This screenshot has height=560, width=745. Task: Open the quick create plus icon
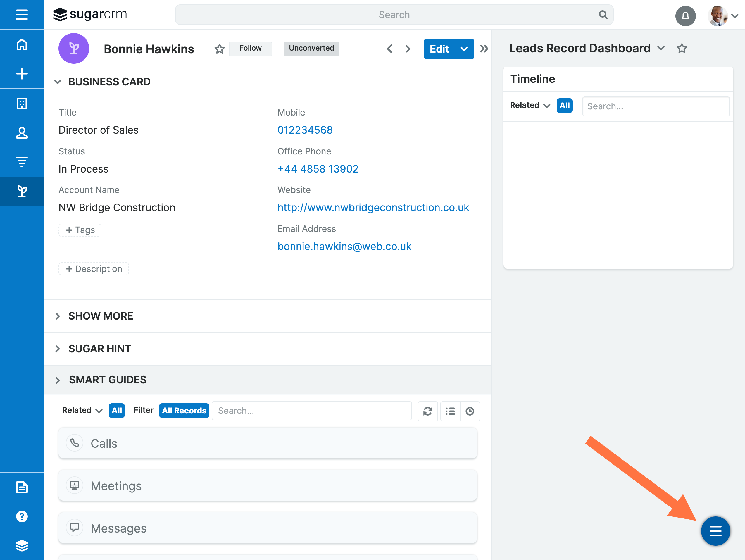[22, 74]
